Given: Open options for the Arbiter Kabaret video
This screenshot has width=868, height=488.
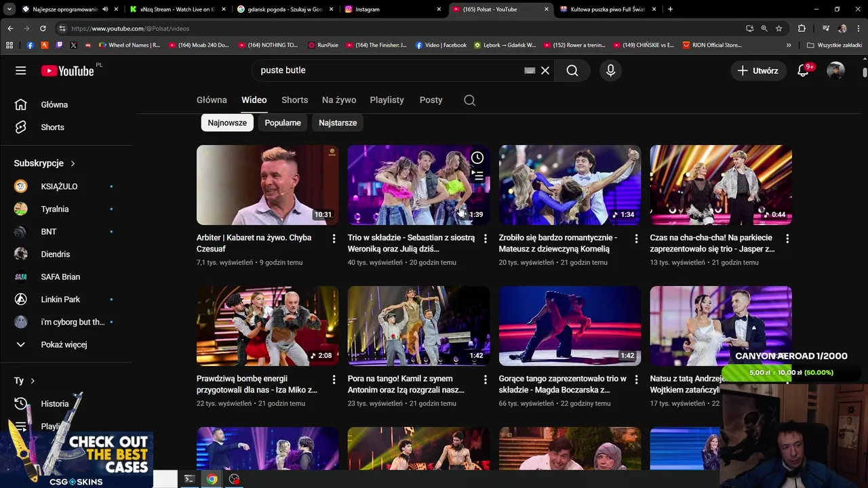Looking at the screenshot, I should [x=334, y=239].
